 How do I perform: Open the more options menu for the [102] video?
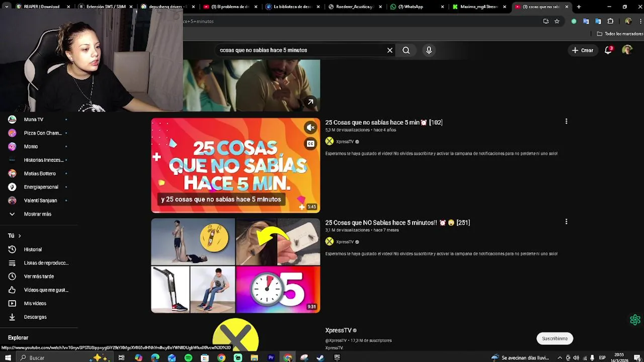(x=566, y=122)
